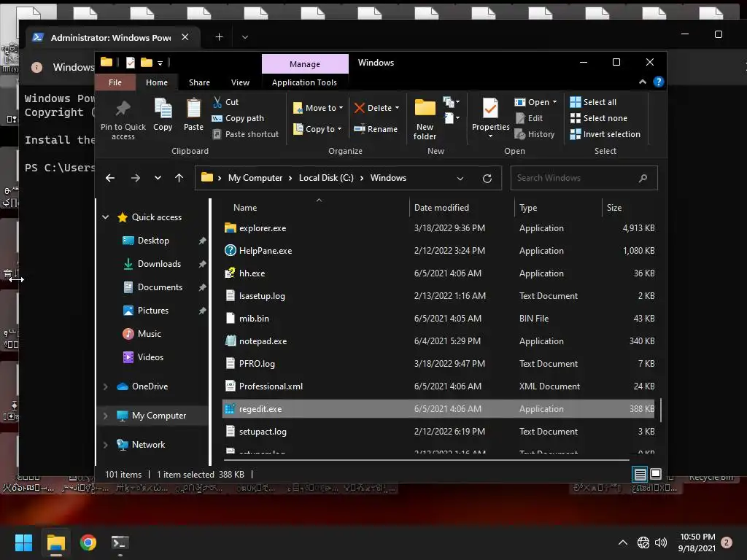Open the taskbar clock and date
This screenshot has width=747, height=560.
point(697,542)
